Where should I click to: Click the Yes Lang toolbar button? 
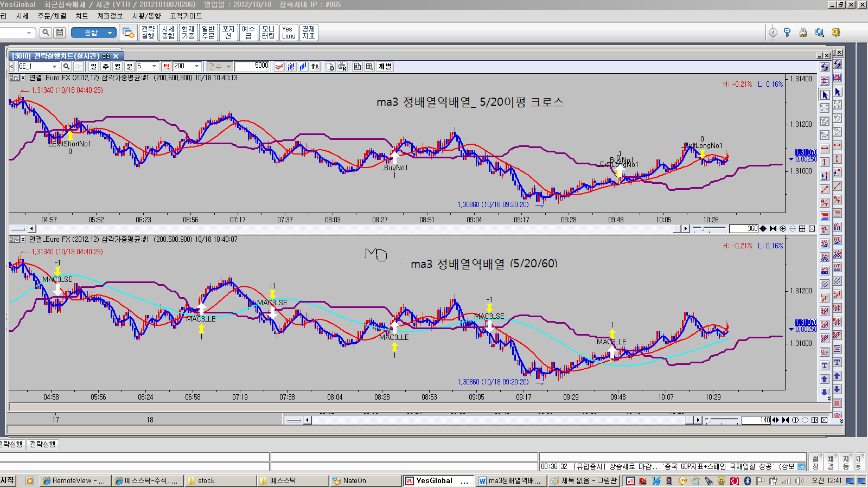pyautogui.click(x=288, y=33)
